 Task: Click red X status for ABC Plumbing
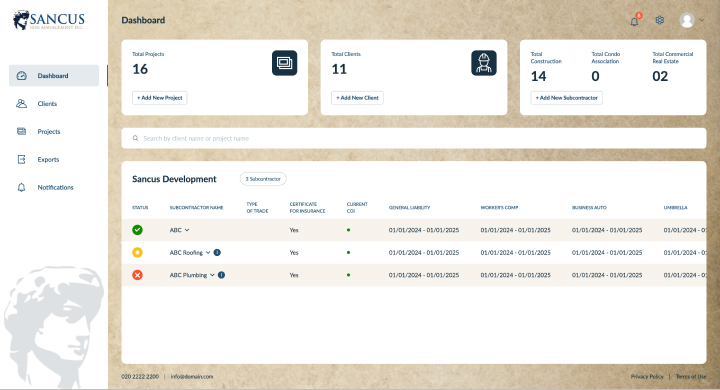pos(137,275)
